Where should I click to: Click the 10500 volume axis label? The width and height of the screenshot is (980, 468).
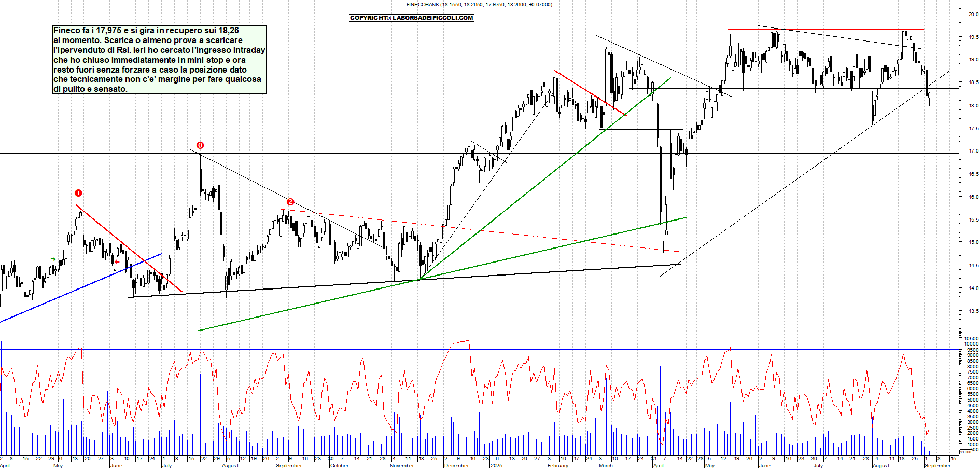[972, 338]
